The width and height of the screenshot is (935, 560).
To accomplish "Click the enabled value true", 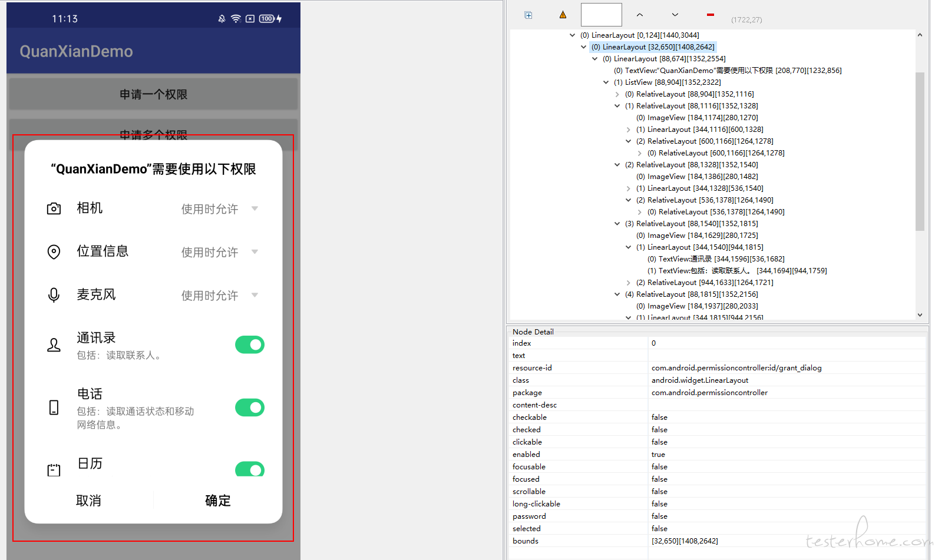I will coord(658,455).
